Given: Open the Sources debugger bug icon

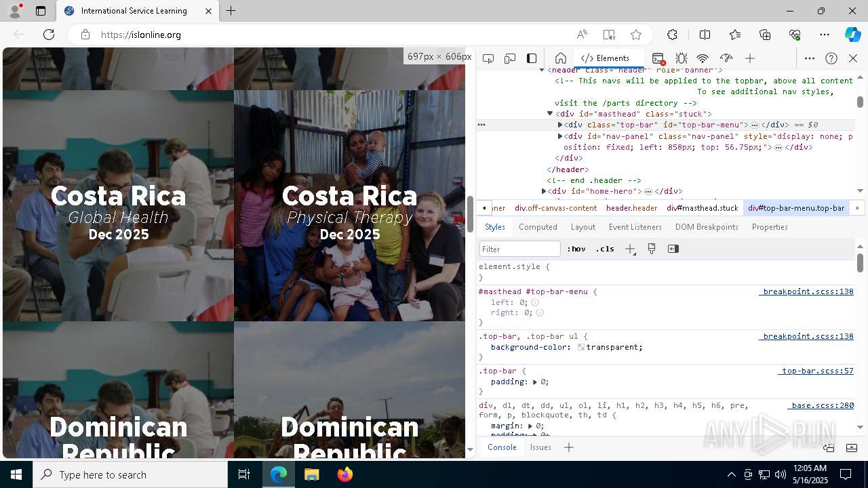Looking at the screenshot, I should (x=681, y=58).
